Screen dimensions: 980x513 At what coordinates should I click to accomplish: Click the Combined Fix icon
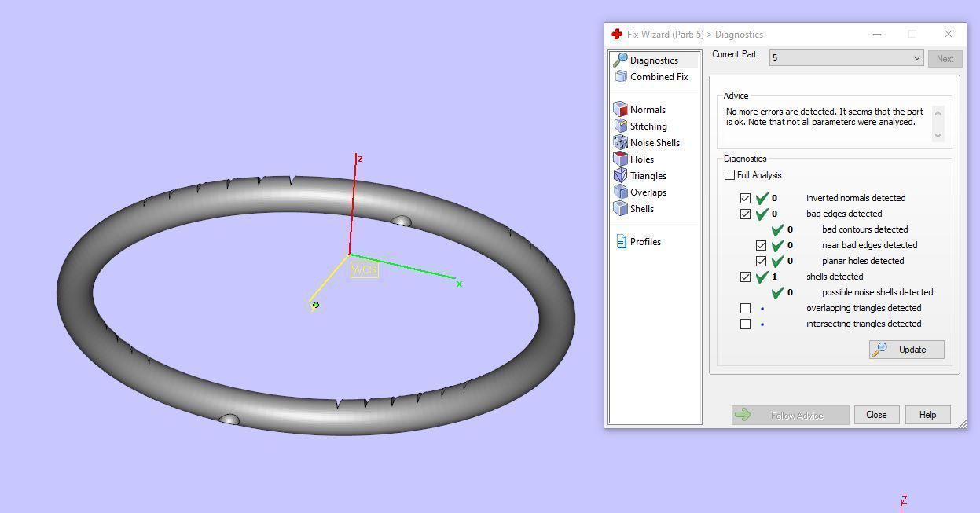(621, 76)
